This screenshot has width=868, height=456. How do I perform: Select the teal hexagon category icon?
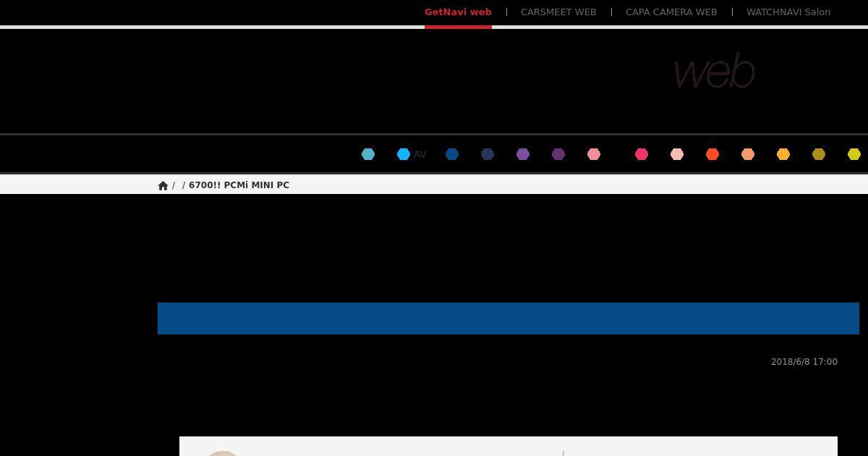click(368, 154)
